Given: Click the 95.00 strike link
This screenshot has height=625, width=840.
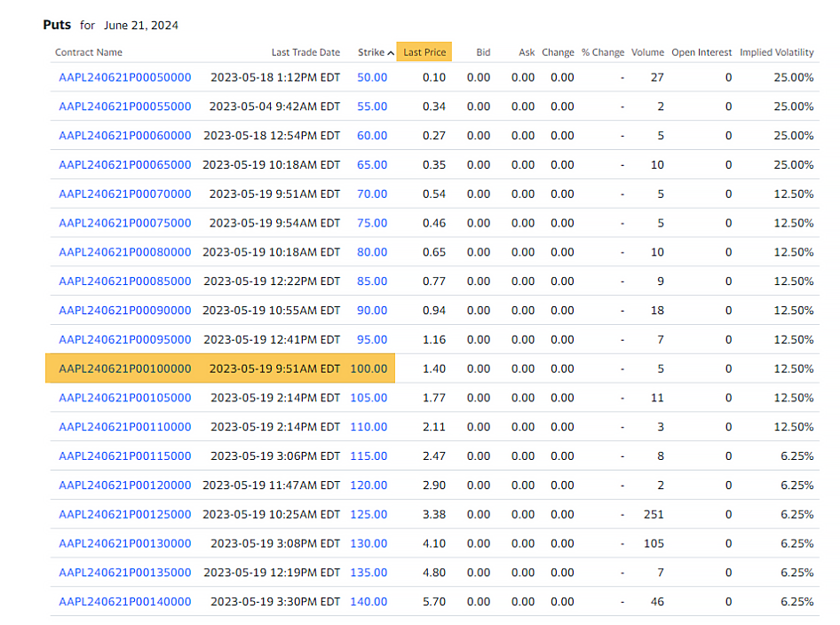Looking at the screenshot, I should [x=372, y=339].
